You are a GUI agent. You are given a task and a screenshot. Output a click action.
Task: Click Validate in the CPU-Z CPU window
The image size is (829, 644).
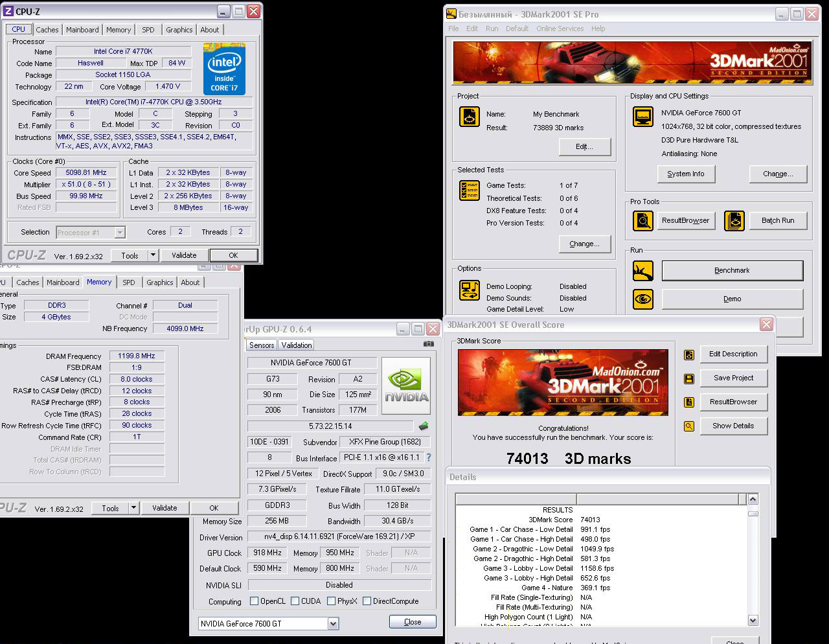184,255
